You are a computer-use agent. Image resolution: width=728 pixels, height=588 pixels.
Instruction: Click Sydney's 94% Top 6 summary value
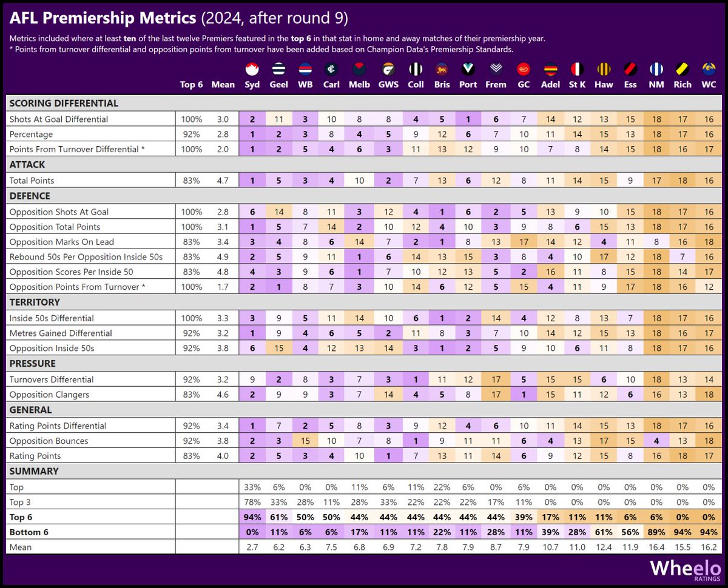252,518
